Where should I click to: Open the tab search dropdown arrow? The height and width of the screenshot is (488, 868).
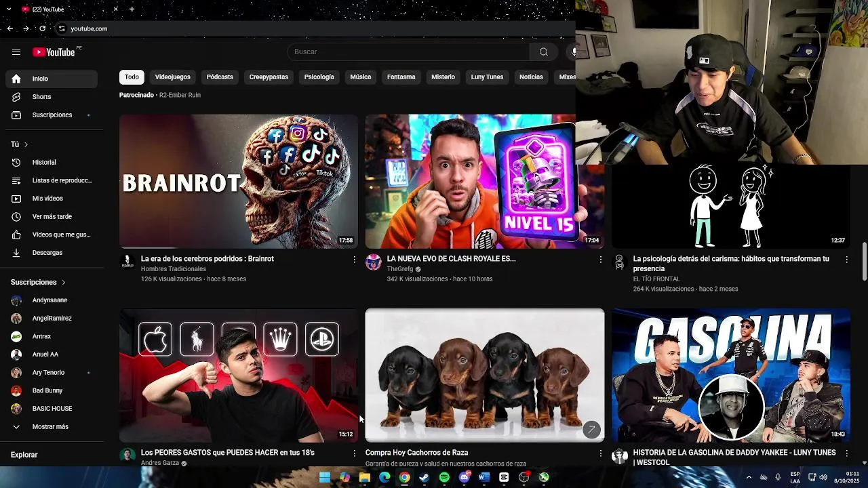click(9, 9)
